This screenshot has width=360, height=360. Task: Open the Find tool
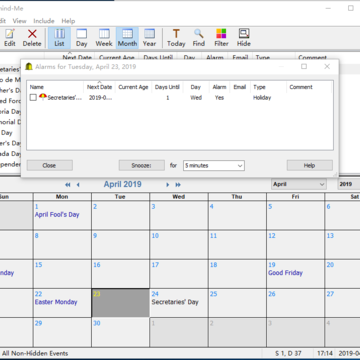point(199,38)
